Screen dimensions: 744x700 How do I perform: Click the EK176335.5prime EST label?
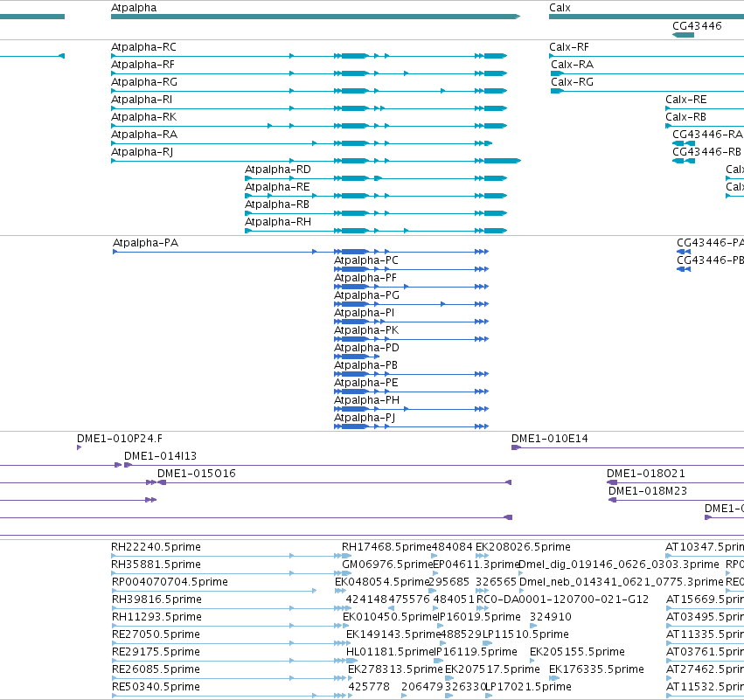pyautogui.click(x=596, y=670)
